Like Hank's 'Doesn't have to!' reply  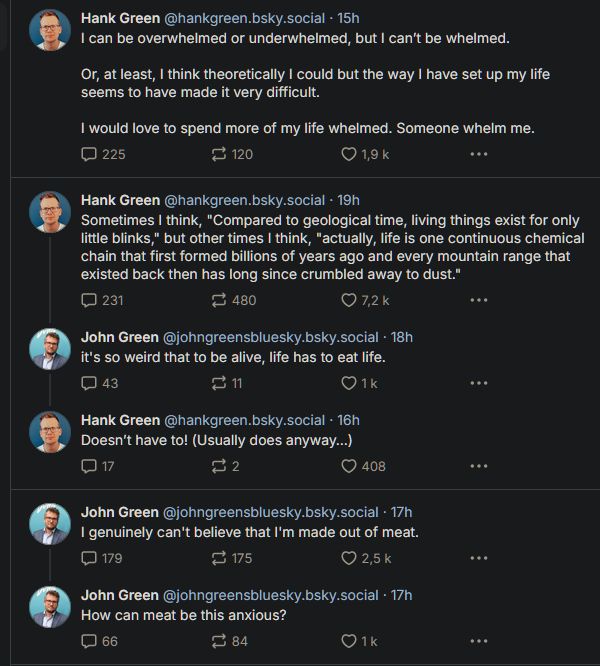[349, 466]
